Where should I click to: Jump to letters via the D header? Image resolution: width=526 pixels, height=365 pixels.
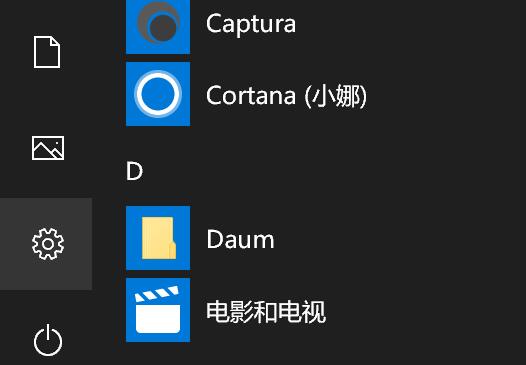[x=135, y=171]
